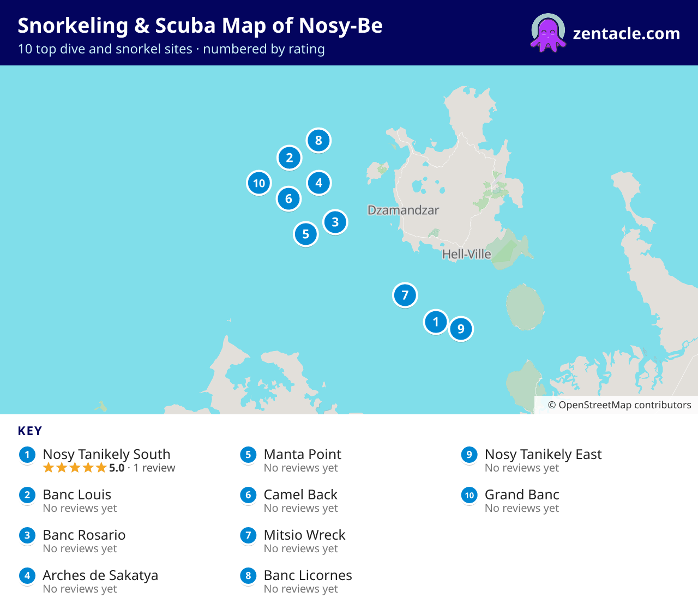Click the KEY heading
The width and height of the screenshot is (698, 616).
30,431
